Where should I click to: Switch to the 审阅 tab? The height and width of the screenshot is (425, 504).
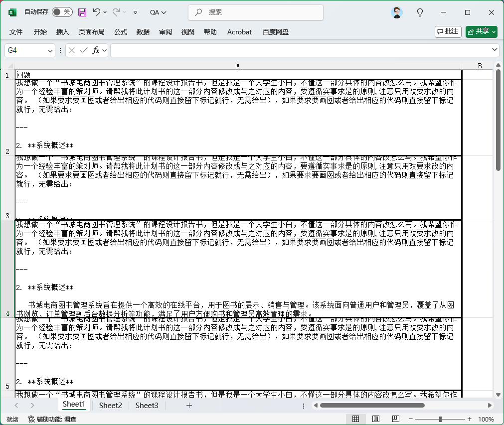[165, 32]
